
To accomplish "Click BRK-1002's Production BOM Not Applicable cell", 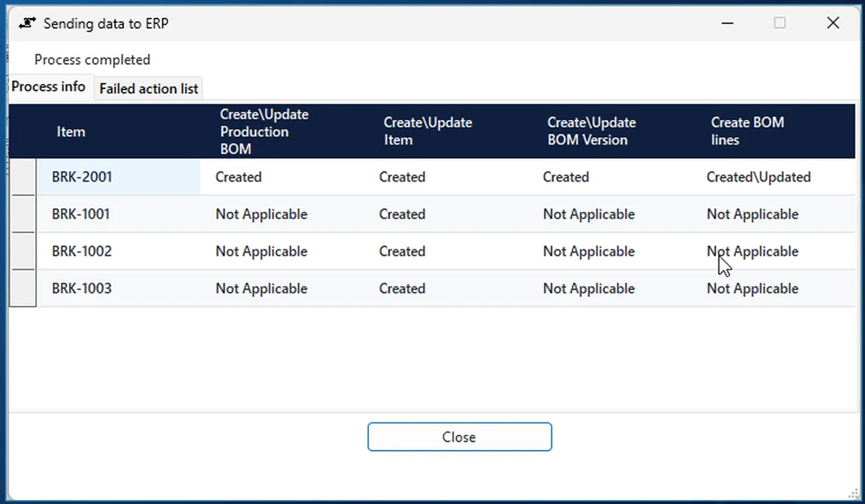I will point(282,251).
